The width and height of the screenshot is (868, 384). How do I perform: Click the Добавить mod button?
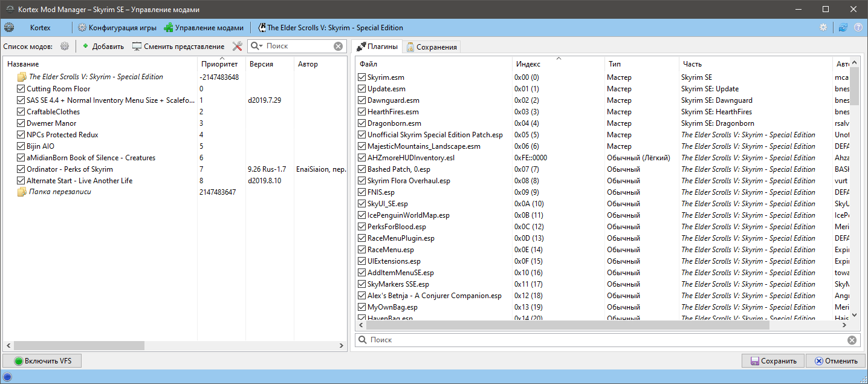tap(103, 46)
